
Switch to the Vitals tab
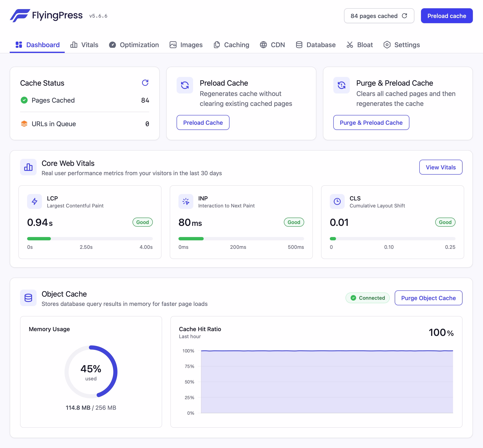coord(84,45)
